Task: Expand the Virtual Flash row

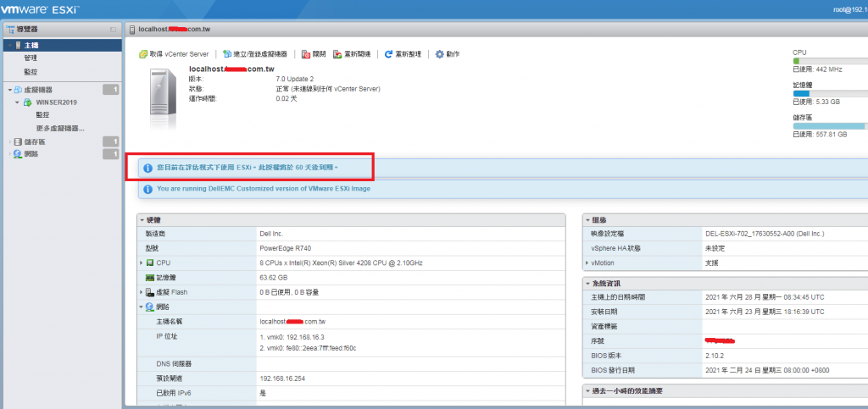Action: point(142,292)
